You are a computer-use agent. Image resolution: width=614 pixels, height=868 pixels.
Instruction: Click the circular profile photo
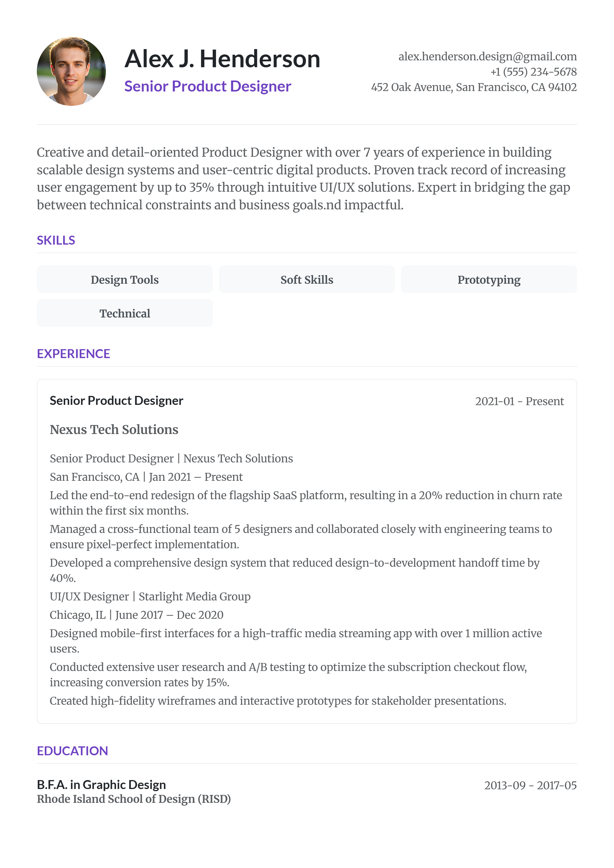pos(71,72)
